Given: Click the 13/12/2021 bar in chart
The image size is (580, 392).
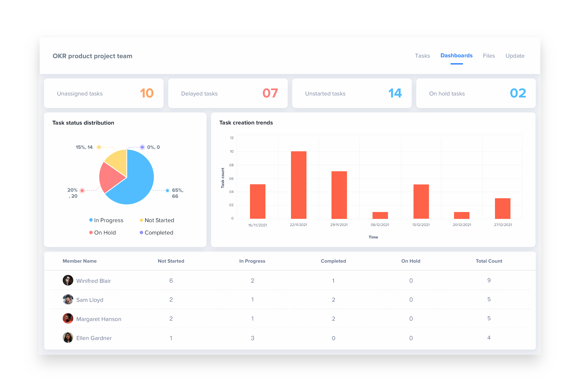Looking at the screenshot, I should (421, 201).
